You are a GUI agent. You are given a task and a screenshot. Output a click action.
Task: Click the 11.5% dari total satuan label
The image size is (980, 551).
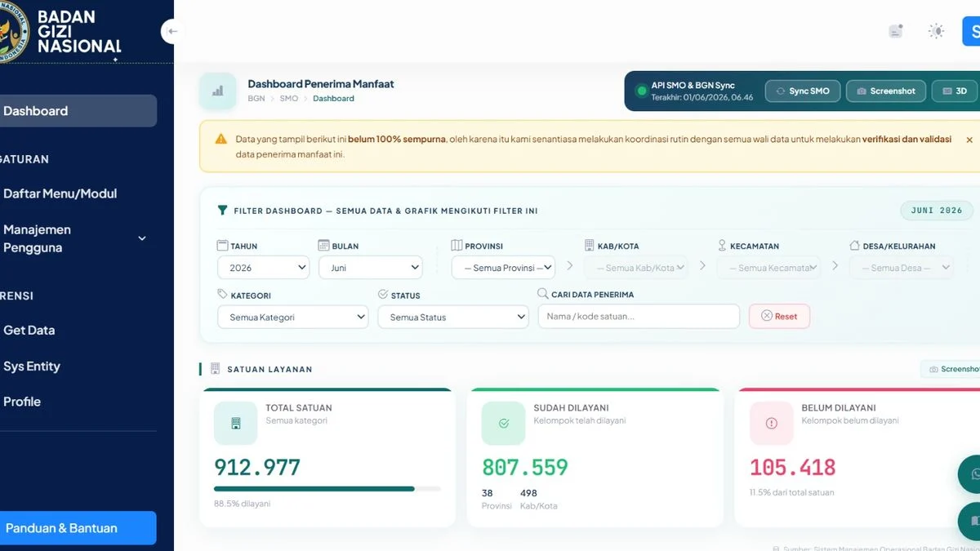tap(791, 492)
